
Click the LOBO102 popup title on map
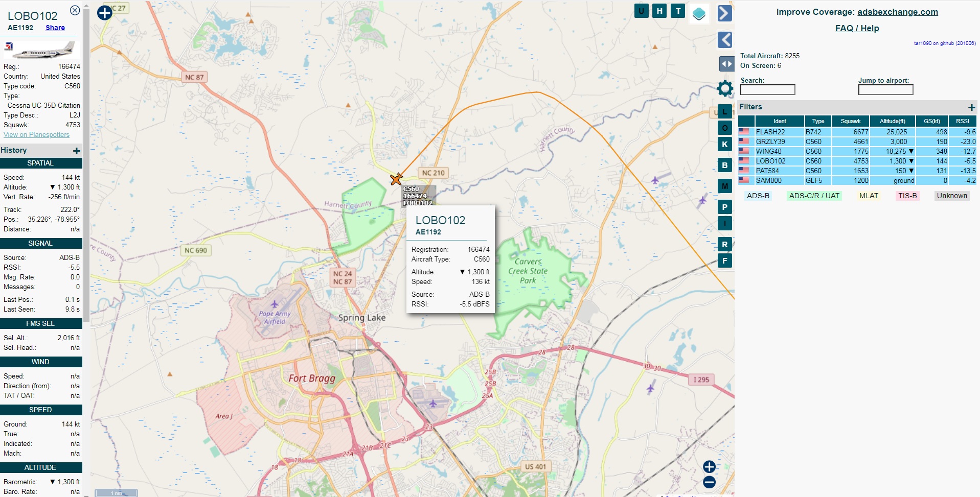coord(440,221)
